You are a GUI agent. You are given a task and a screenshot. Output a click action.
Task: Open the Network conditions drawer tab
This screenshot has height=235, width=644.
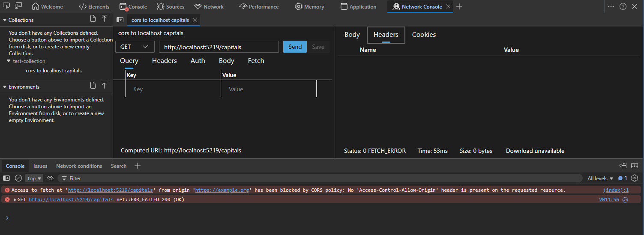pos(79,166)
